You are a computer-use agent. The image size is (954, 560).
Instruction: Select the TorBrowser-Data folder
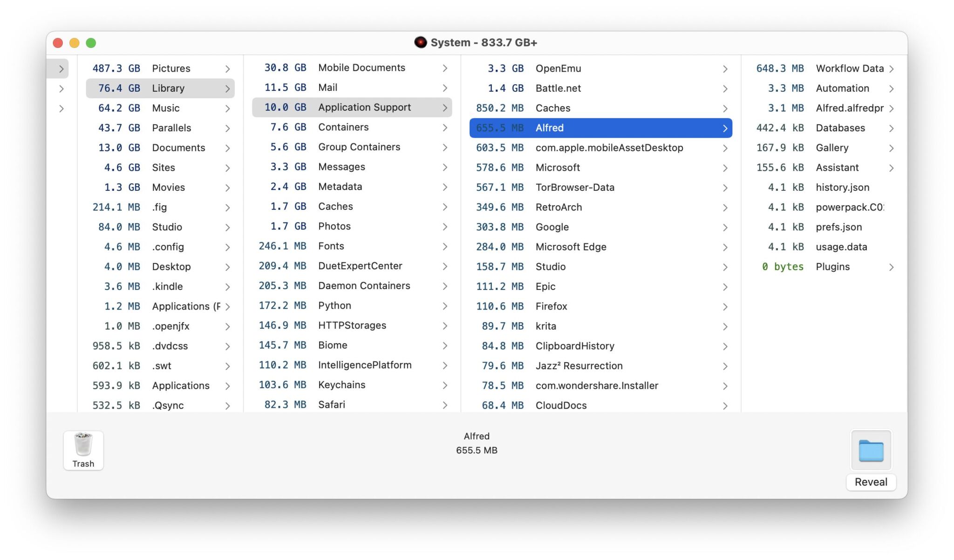pyautogui.click(x=600, y=188)
